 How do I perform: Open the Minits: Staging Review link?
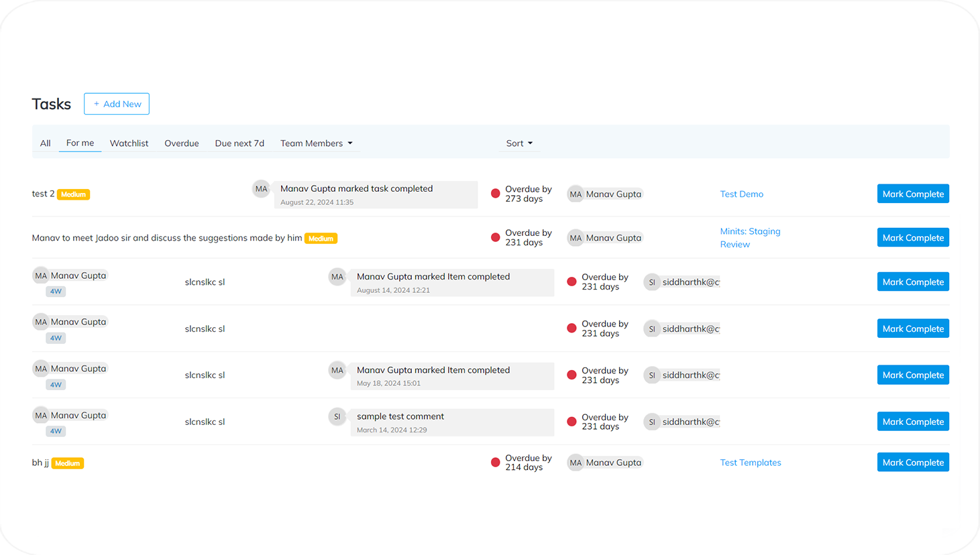[749, 237]
